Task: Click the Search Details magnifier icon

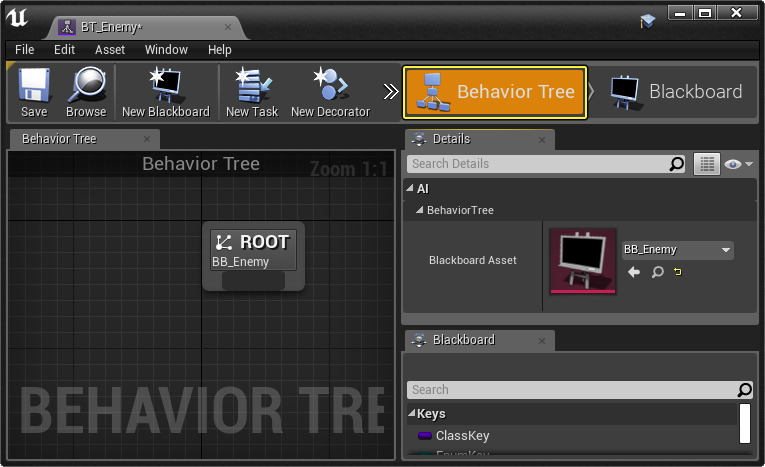Action: 676,164
